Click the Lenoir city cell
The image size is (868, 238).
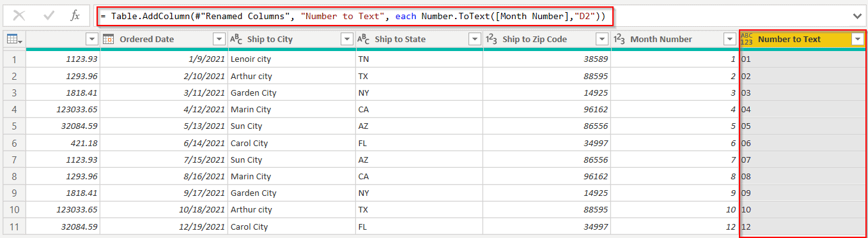point(291,59)
